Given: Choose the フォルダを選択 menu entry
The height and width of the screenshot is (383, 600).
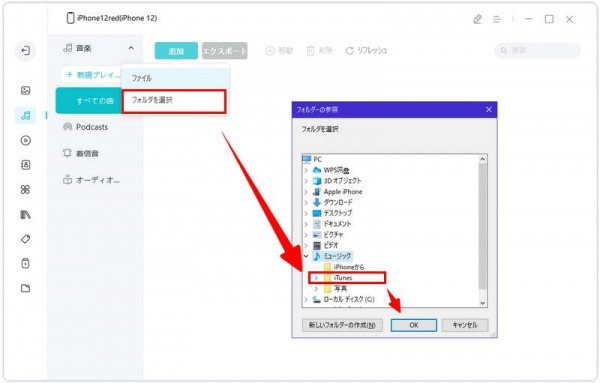Looking at the screenshot, I should [x=174, y=101].
